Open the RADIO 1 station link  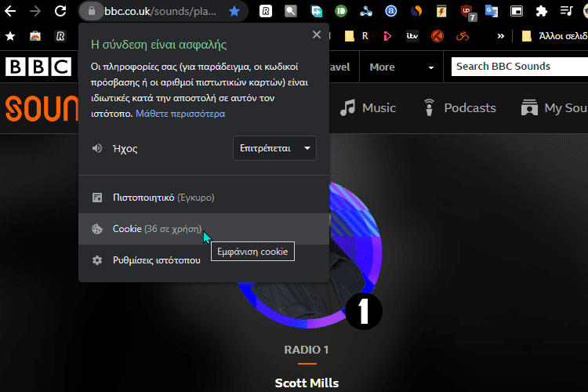point(307,350)
